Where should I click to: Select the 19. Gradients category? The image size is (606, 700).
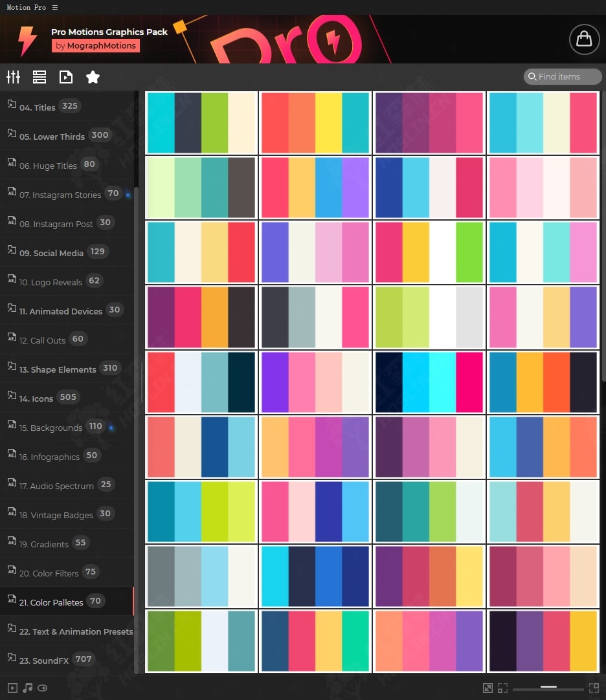coord(67,543)
